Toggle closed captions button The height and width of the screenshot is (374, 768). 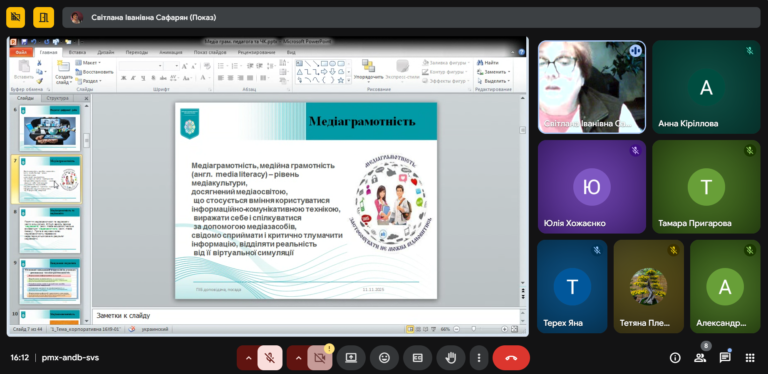point(417,358)
